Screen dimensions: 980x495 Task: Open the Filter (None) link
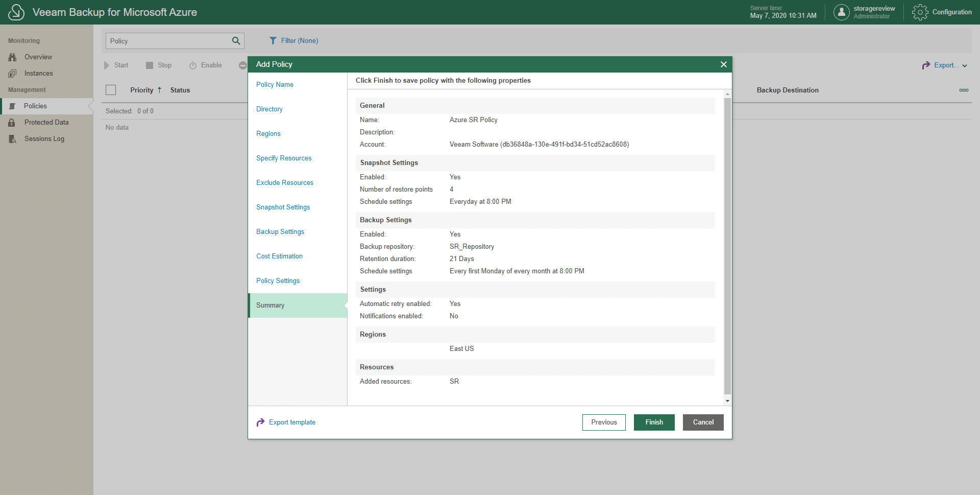[x=300, y=41]
